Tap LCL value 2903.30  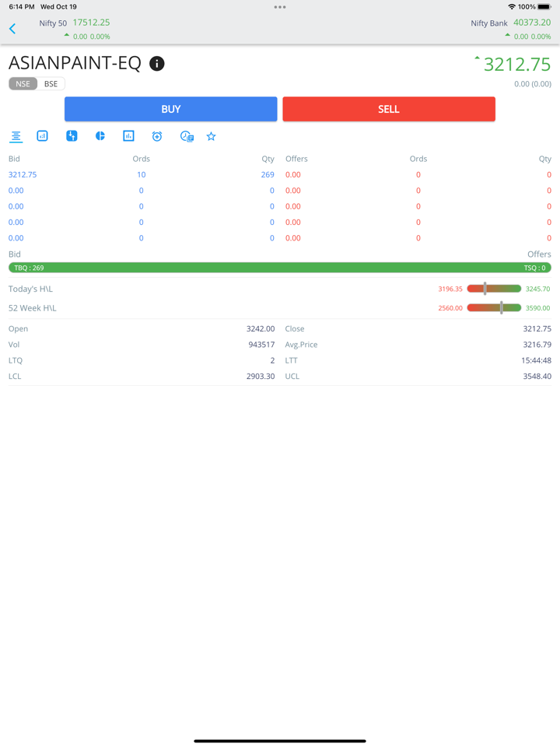(x=261, y=376)
